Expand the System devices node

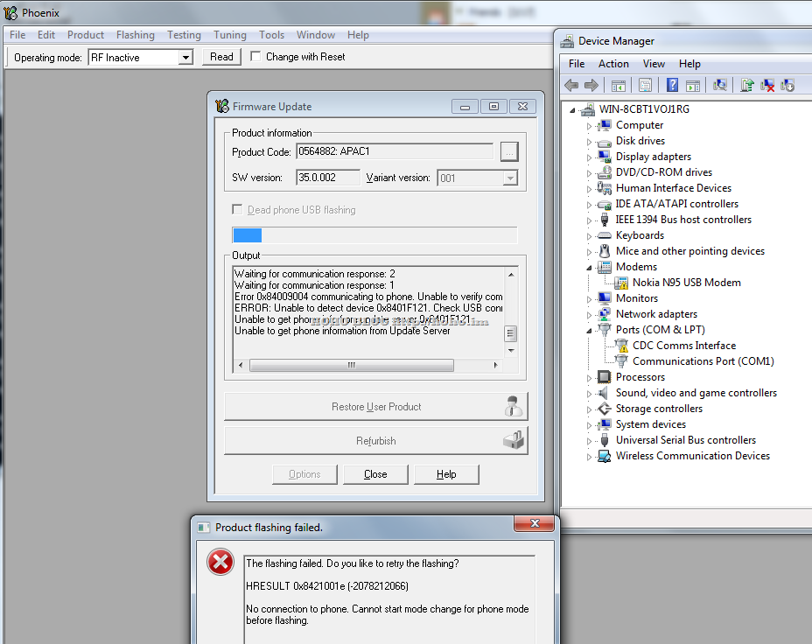(x=589, y=425)
